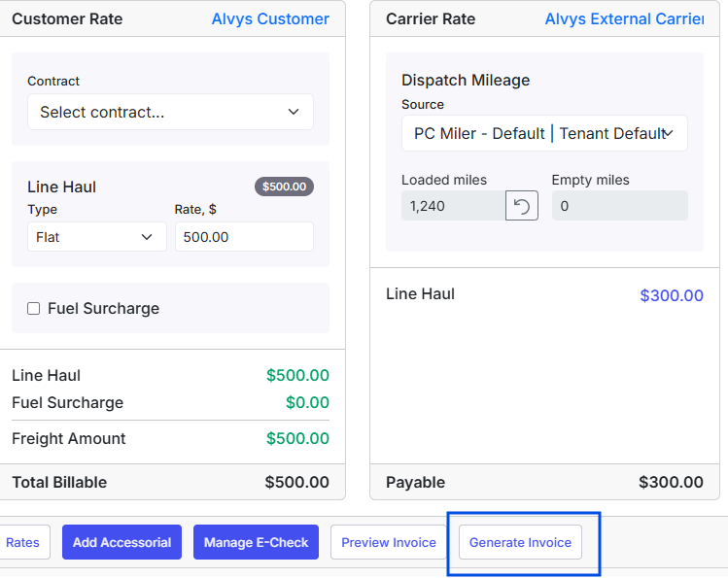Expand the Dispatch Mileage Source dropdown
The width and height of the screenshot is (728, 578).
tap(544, 134)
